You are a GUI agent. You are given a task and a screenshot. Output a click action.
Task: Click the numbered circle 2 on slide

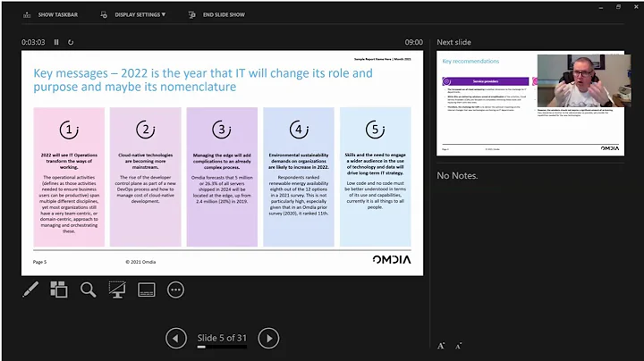[x=146, y=130]
